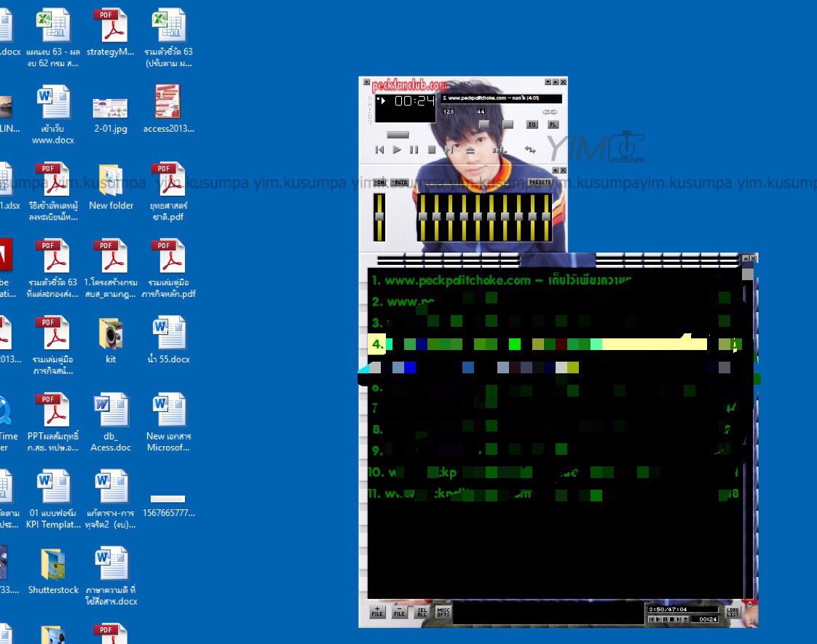
Task: Select the Shutterstock folder icon
Action: point(52,571)
